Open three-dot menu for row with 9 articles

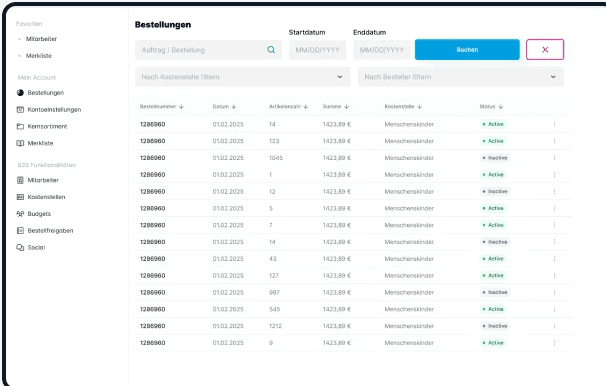pyautogui.click(x=554, y=343)
